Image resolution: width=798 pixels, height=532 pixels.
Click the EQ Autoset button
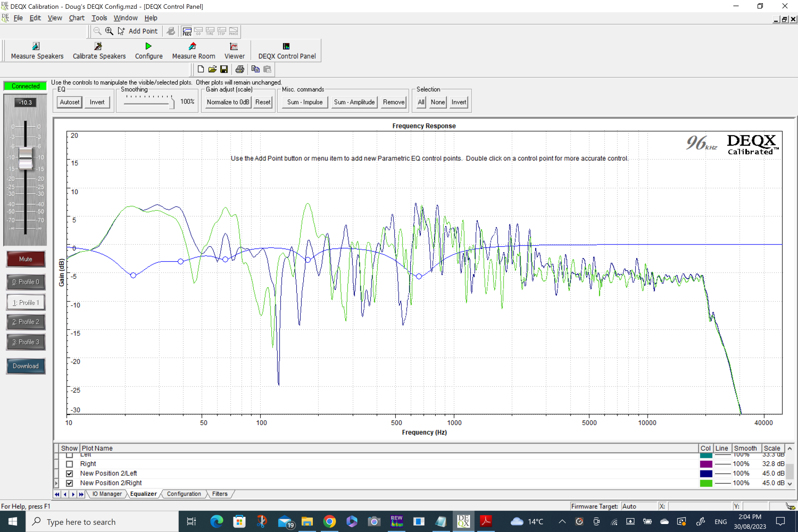69,102
